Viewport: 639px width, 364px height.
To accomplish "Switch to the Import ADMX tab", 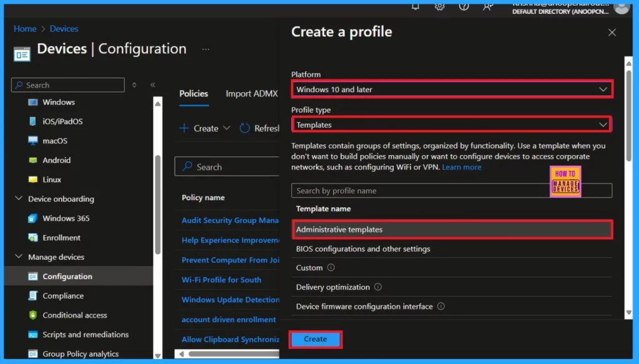I will (x=251, y=93).
